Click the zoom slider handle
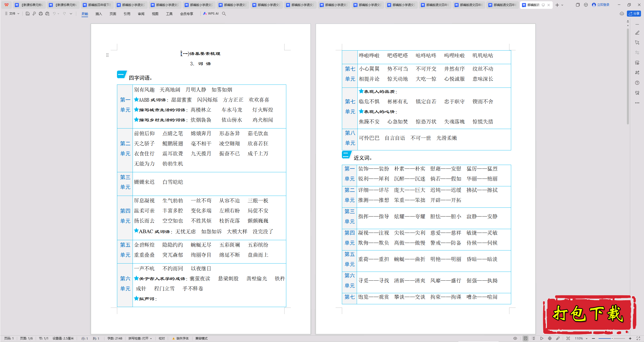 click(612, 338)
